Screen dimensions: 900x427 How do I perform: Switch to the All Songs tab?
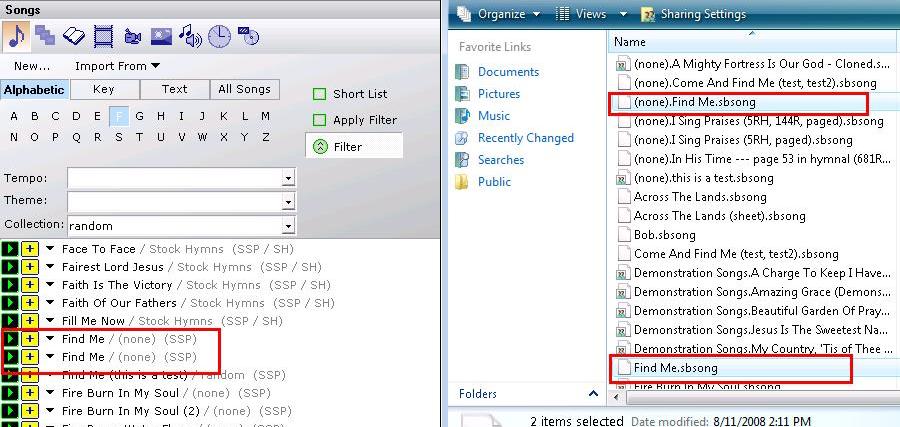[245, 89]
